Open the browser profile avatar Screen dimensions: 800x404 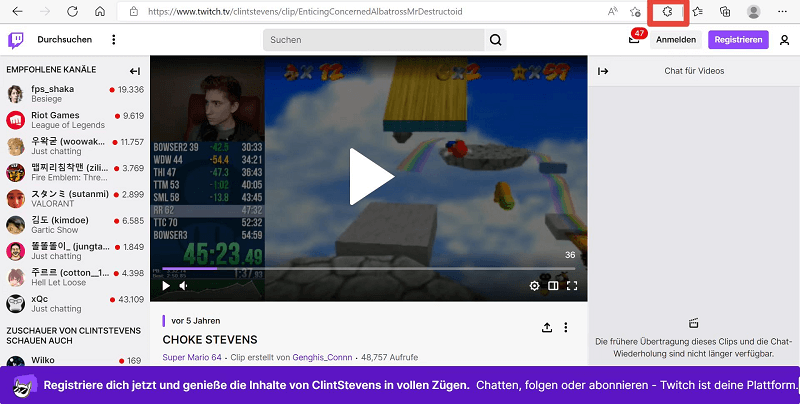coord(753,11)
